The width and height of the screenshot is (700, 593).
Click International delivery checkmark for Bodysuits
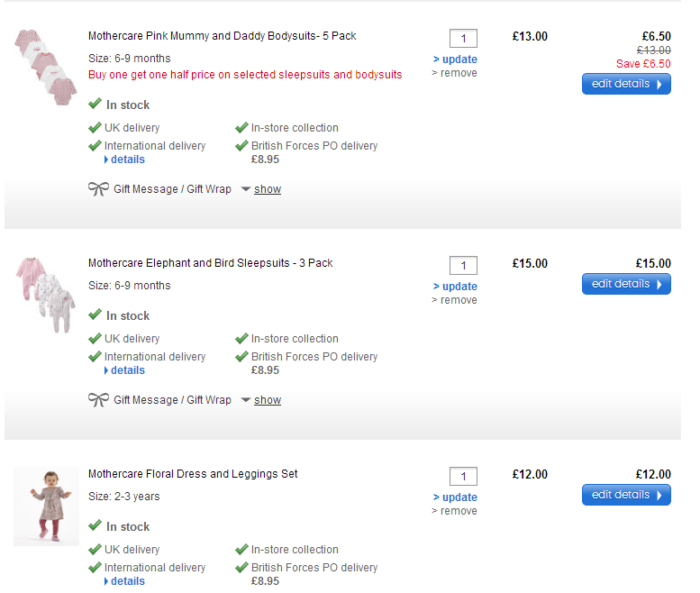pyautogui.click(x=95, y=146)
